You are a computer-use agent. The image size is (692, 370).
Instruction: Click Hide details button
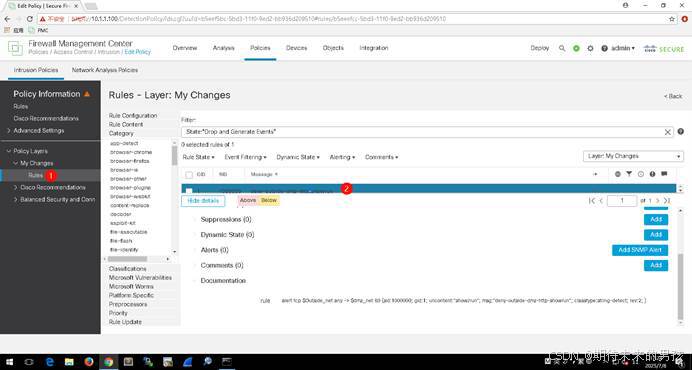click(x=203, y=201)
